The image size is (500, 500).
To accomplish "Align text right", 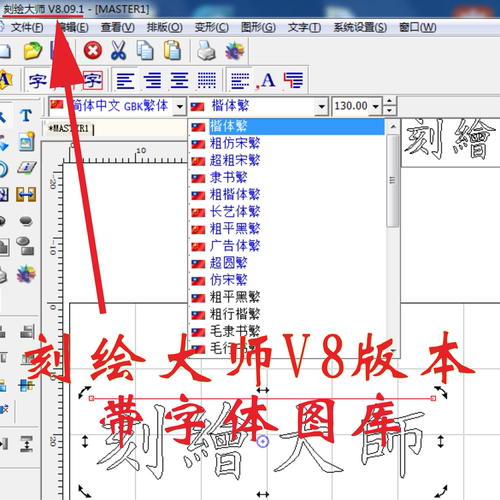I will pos(153,81).
